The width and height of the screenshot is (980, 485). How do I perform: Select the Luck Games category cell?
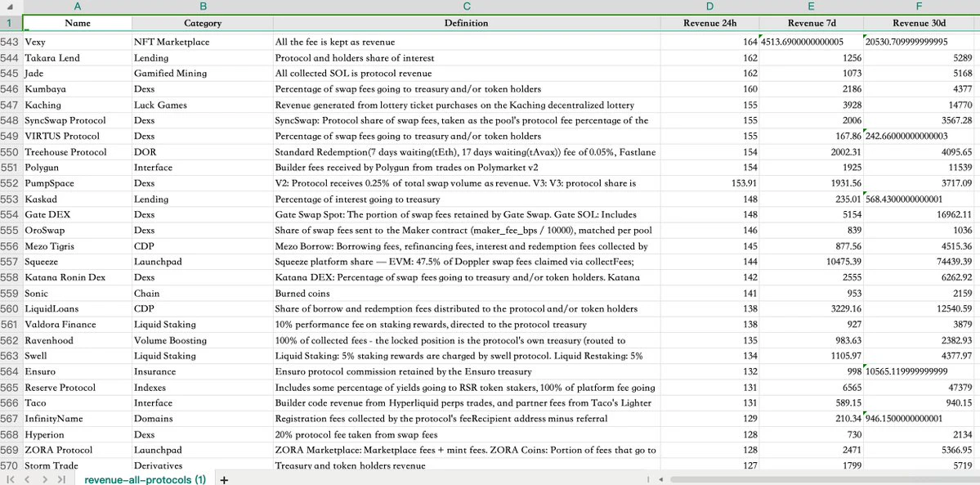[x=203, y=106]
